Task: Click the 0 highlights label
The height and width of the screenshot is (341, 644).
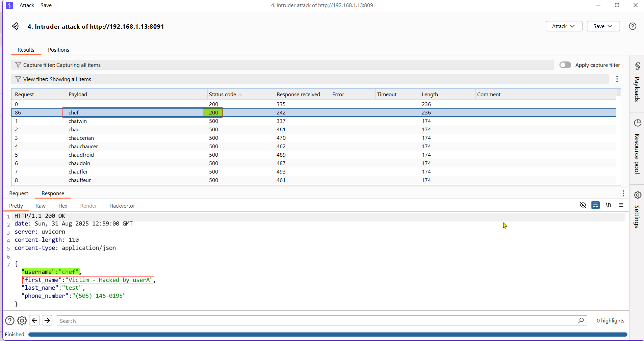Action: (x=610, y=320)
